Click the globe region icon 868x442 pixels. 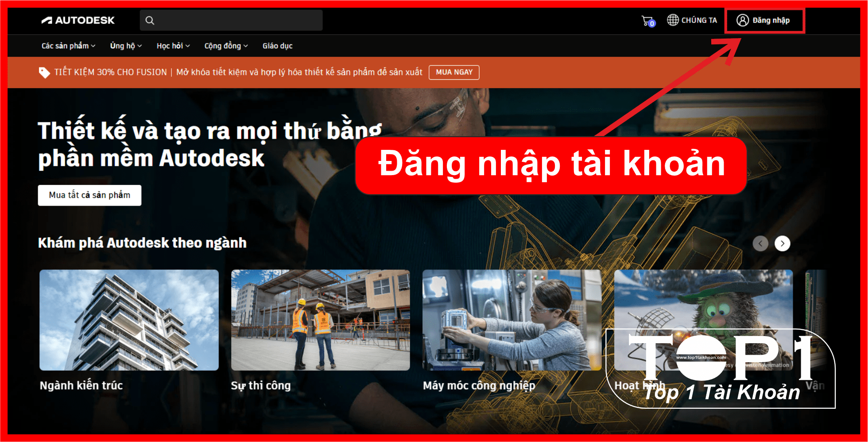tap(673, 20)
